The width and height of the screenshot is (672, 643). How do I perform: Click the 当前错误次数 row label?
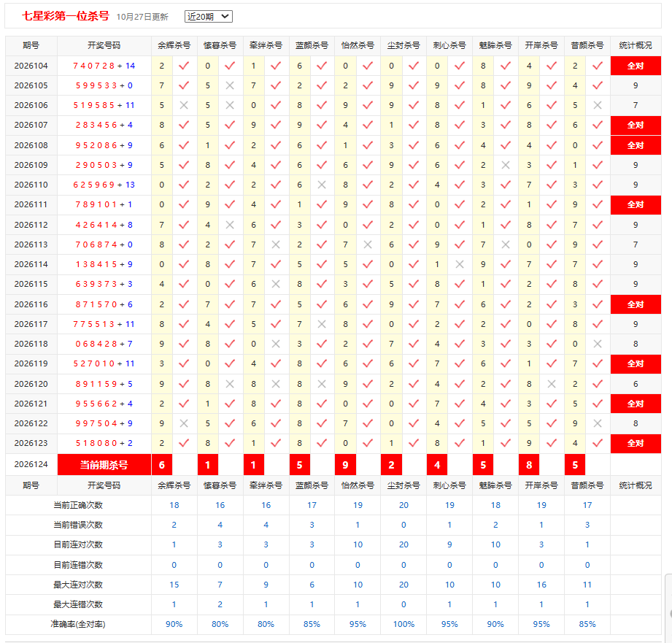(78, 525)
